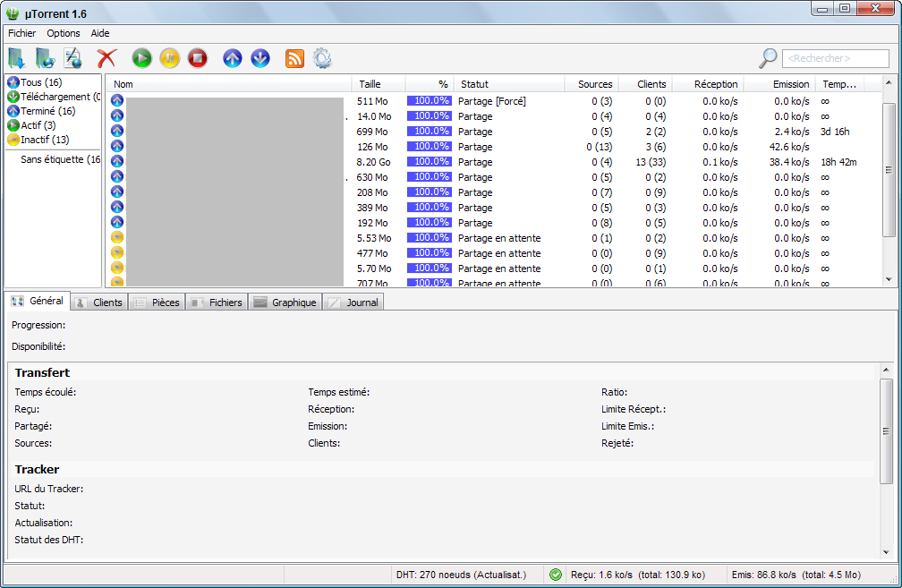902x588 pixels.
Task: Click the Rechercher search field
Action: [x=835, y=58]
